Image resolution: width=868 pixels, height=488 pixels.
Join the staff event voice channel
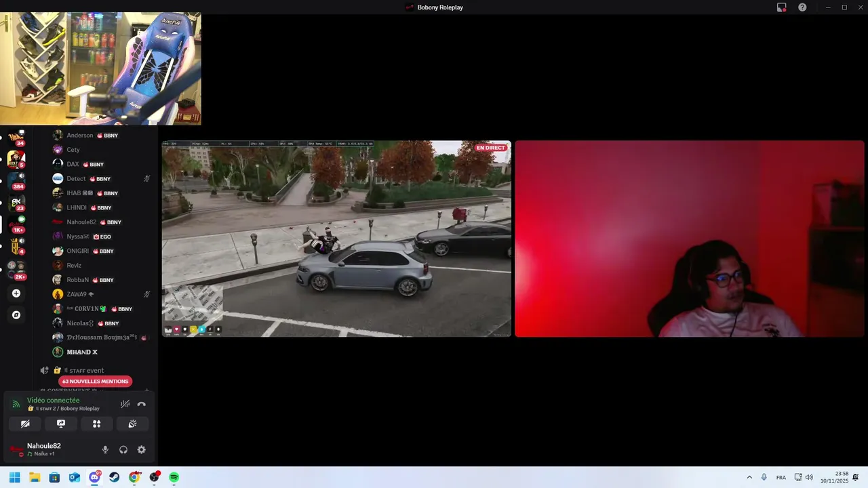(x=84, y=370)
